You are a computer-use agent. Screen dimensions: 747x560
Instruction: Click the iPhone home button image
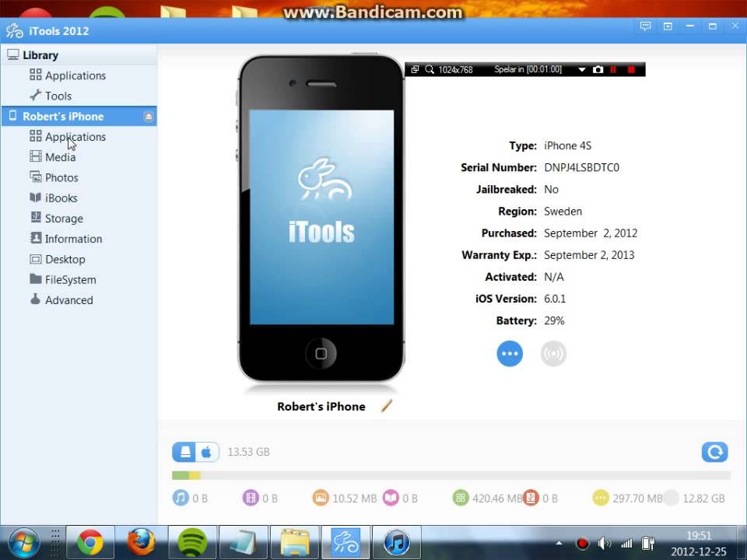coord(321,354)
